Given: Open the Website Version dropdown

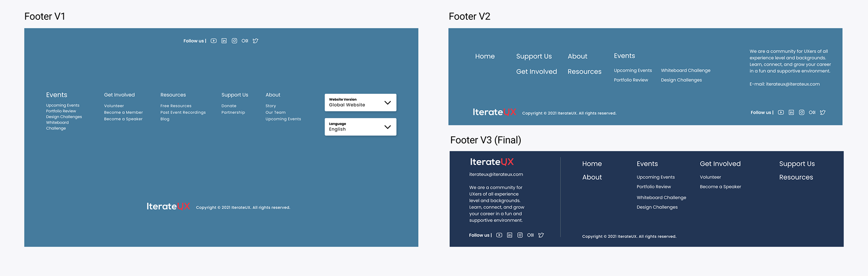Looking at the screenshot, I should (360, 103).
